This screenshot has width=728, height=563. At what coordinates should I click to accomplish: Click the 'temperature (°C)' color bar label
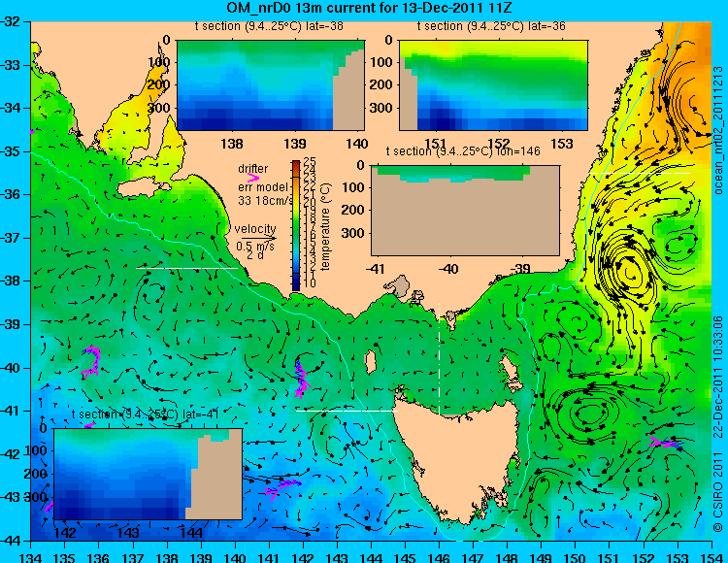click(325, 226)
